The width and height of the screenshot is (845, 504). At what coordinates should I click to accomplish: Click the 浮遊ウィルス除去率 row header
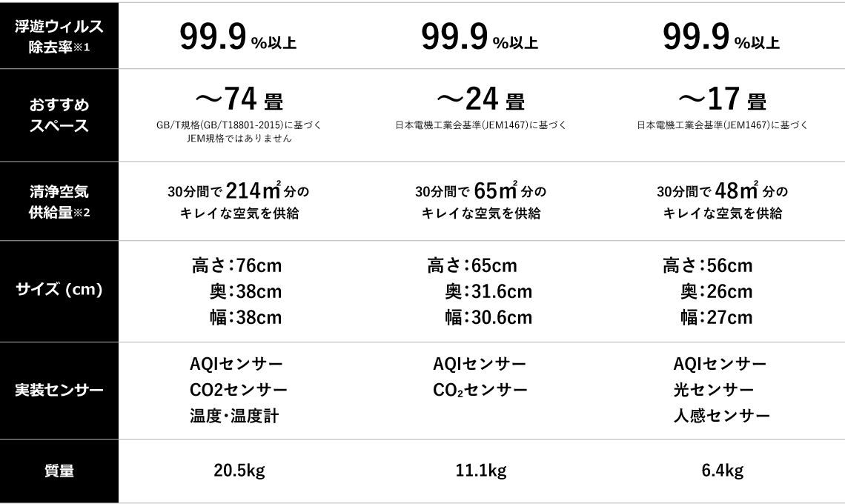point(59,36)
